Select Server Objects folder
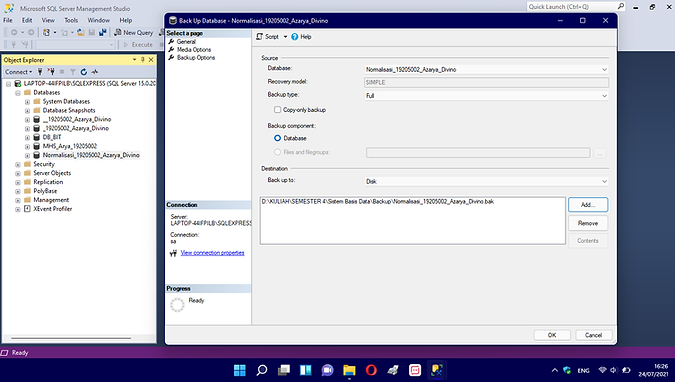 52,173
